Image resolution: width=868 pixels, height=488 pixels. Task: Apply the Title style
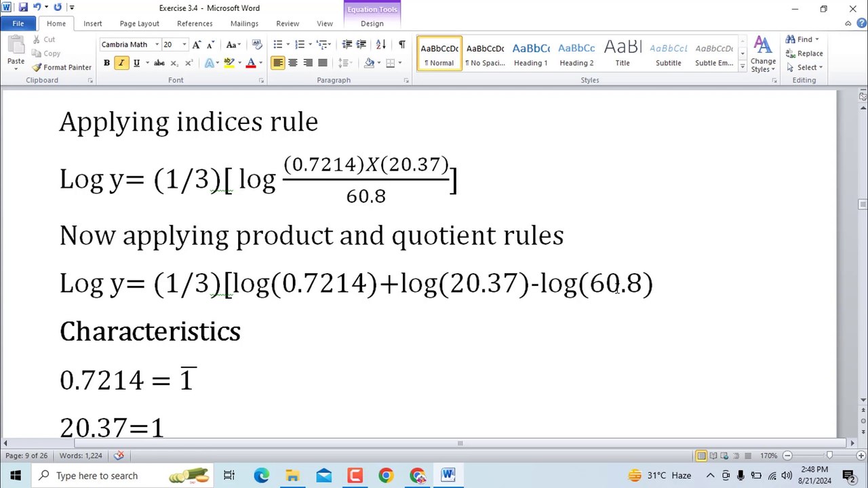point(623,54)
